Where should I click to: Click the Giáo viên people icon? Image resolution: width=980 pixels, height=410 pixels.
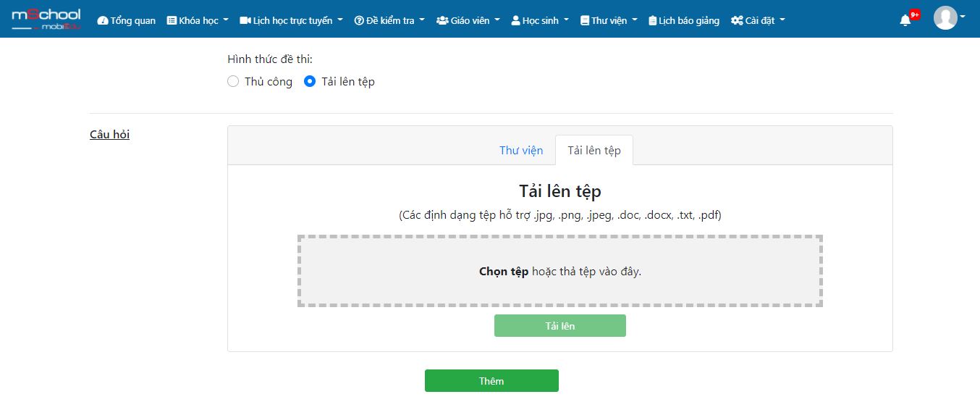tap(442, 21)
